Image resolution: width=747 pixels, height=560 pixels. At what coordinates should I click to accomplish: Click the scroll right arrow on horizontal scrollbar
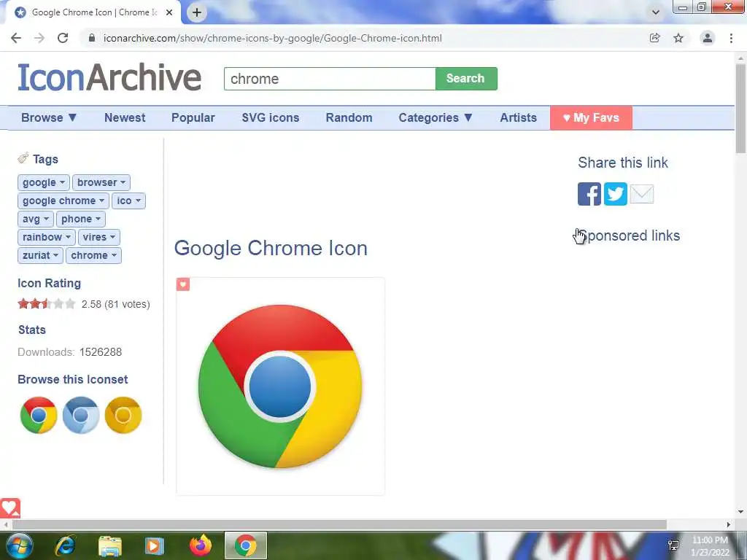pyautogui.click(x=729, y=525)
